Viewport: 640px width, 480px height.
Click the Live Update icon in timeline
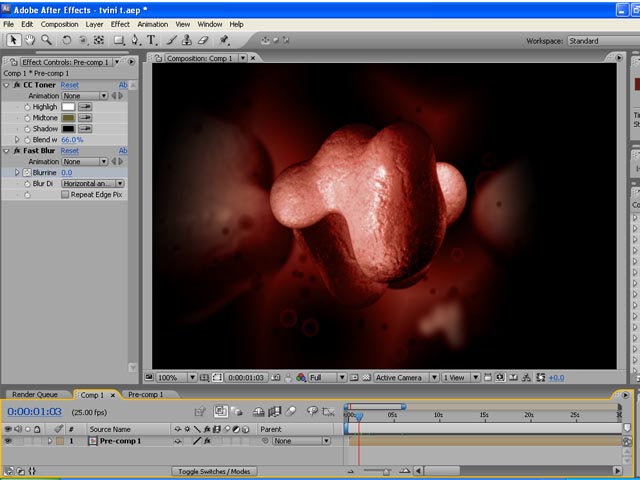pyautogui.click(x=221, y=411)
